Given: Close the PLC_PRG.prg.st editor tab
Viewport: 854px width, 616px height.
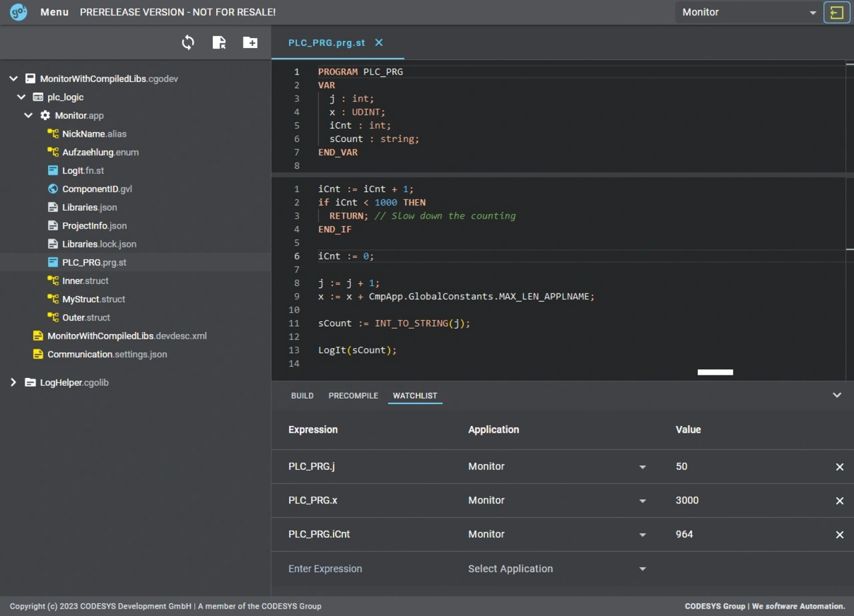Looking at the screenshot, I should pos(379,43).
